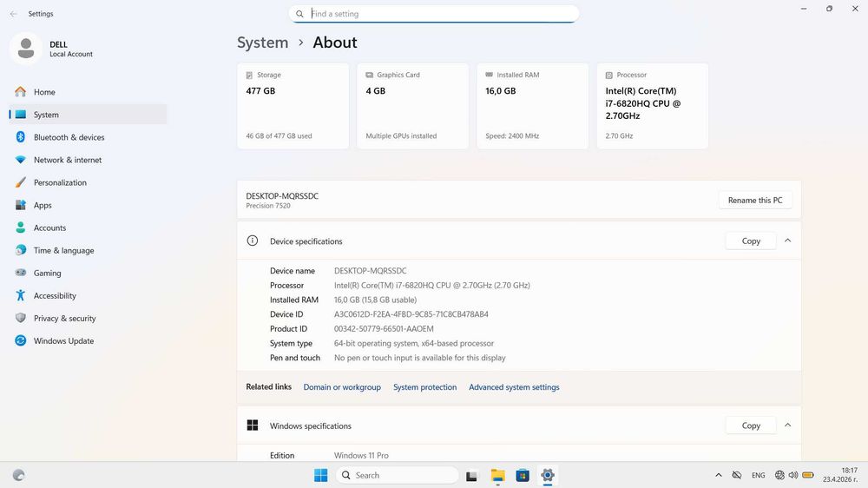
Task: Collapse the Windows specifications section
Action: [788, 425]
